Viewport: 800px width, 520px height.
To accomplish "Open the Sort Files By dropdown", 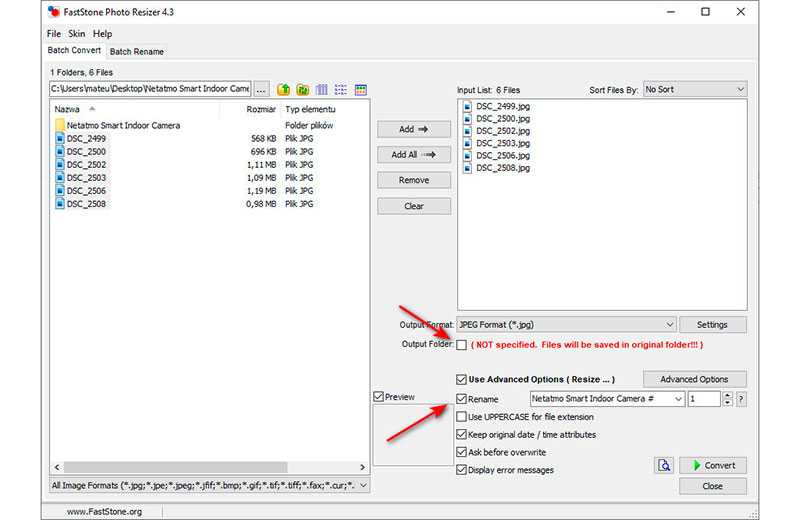I will [x=695, y=89].
